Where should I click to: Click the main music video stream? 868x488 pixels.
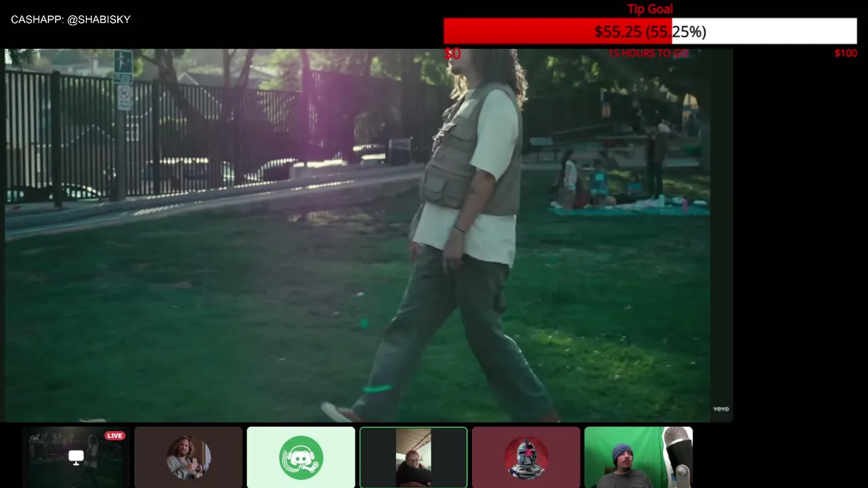pos(368,235)
